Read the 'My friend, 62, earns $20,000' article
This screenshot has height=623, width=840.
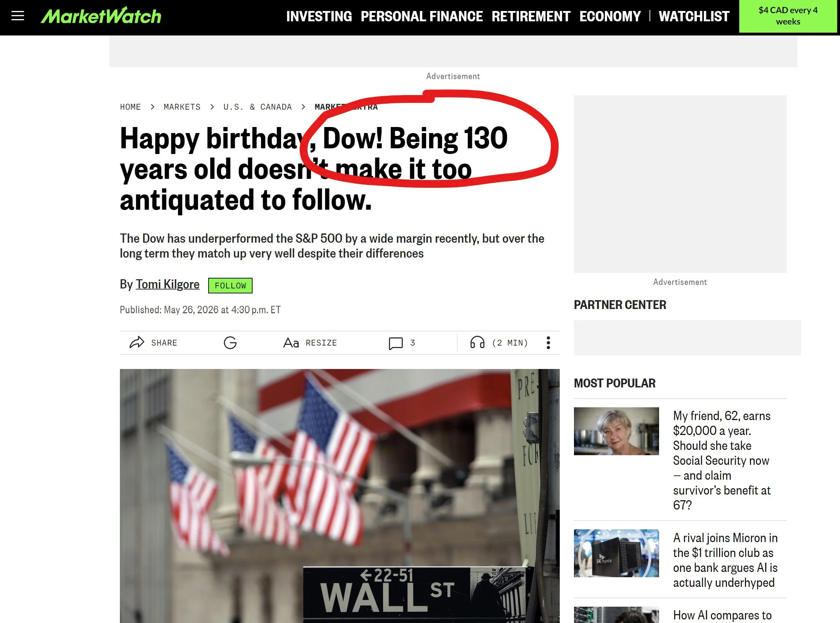[722, 461]
